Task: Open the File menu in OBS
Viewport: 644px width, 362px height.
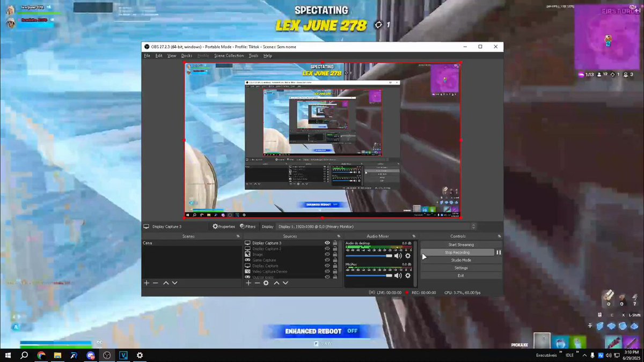Action: 147,56
